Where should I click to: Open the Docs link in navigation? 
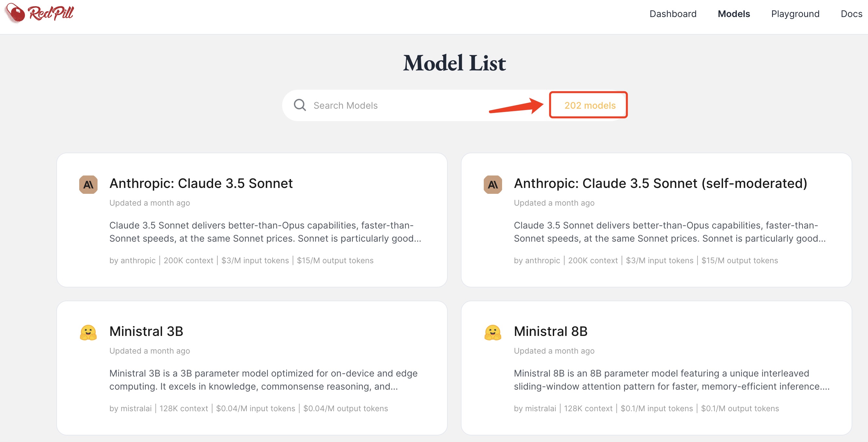tap(851, 14)
